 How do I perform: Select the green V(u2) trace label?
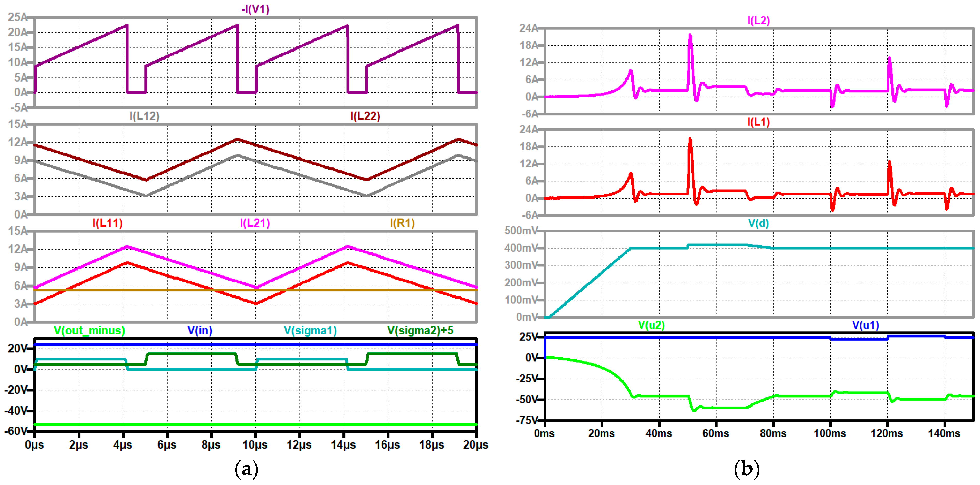point(651,325)
